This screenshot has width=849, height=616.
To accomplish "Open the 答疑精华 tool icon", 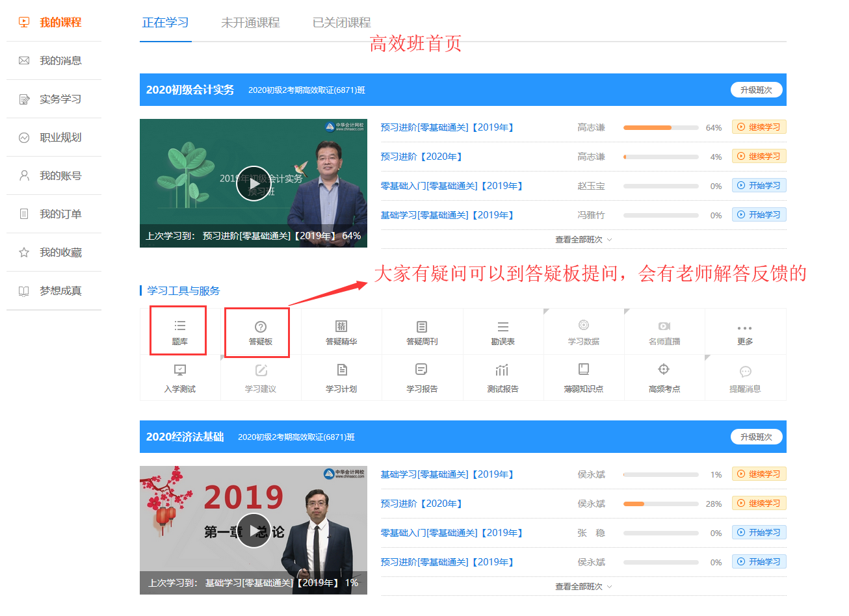I will [341, 332].
